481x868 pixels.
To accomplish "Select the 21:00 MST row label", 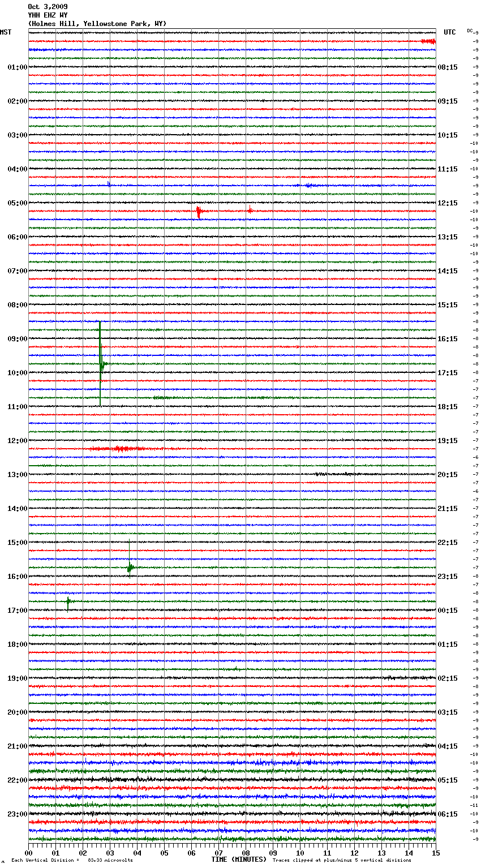I will click(x=18, y=746).
